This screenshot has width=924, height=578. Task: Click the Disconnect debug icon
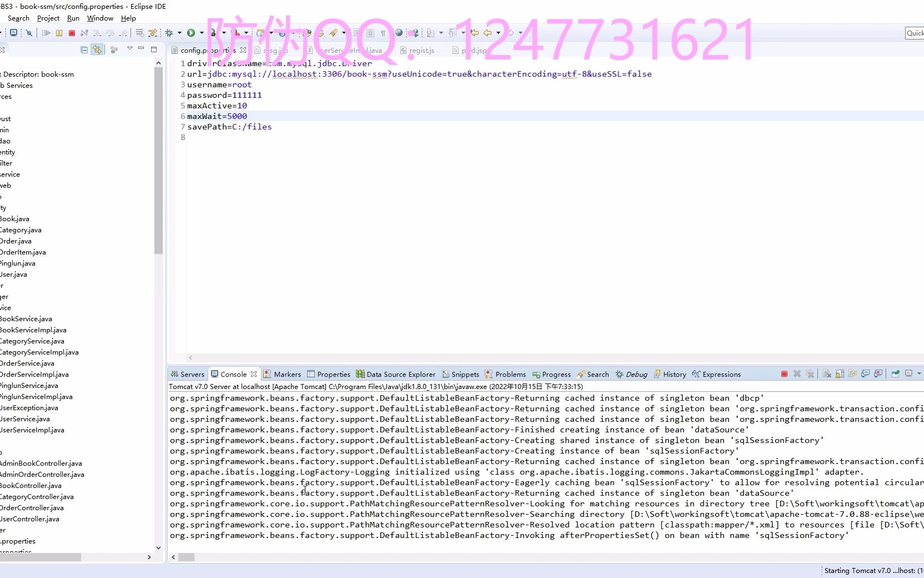click(x=84, y=33)
